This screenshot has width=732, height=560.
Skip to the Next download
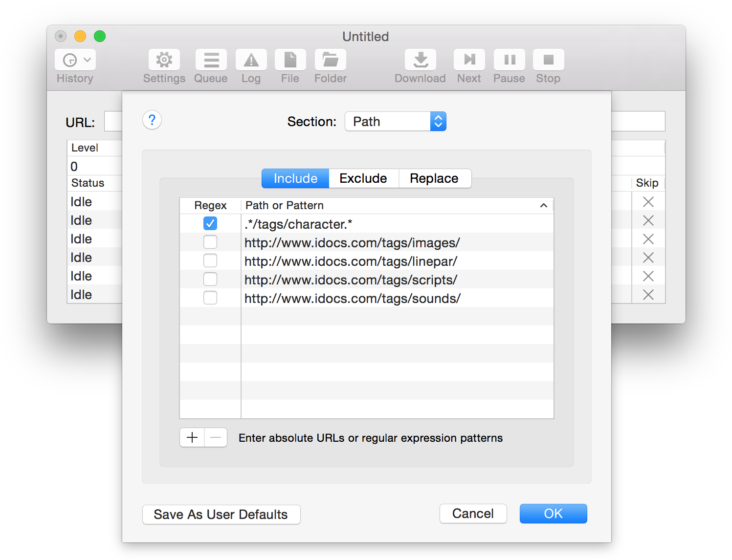(x=468, y=59)
